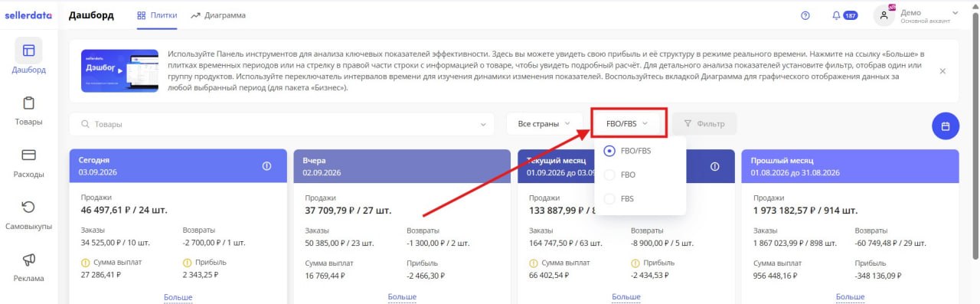Image resolution: width=980 pixels, height=304 pixels.
Task: Click warning icon beside Прибыль in Текущий месяц
Action: tap(635, 262)
